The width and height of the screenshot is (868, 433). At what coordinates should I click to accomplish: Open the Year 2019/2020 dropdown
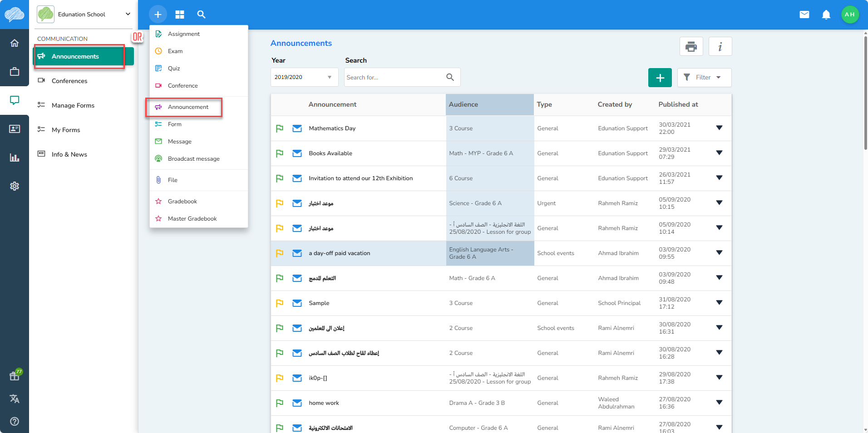click(304, 77)
